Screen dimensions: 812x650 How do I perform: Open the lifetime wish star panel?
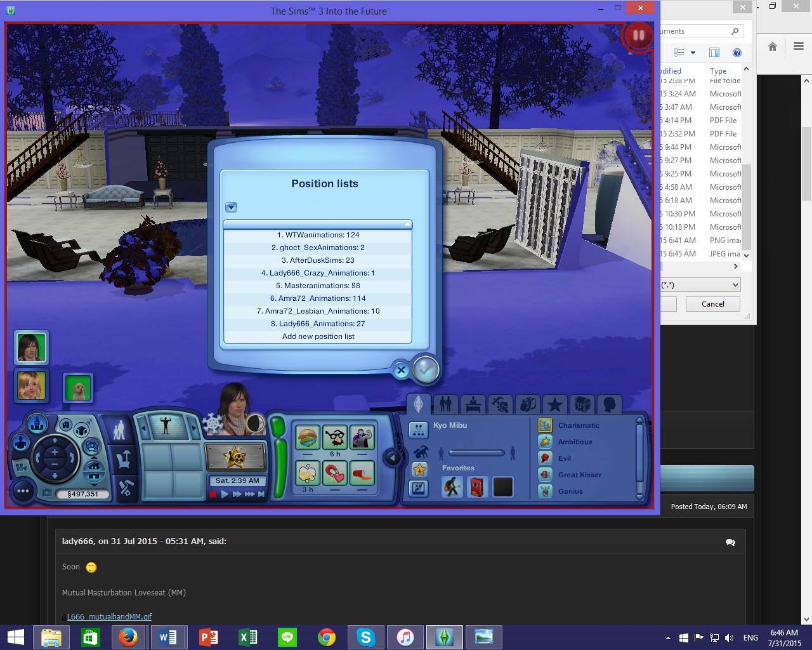coord(235,456)
